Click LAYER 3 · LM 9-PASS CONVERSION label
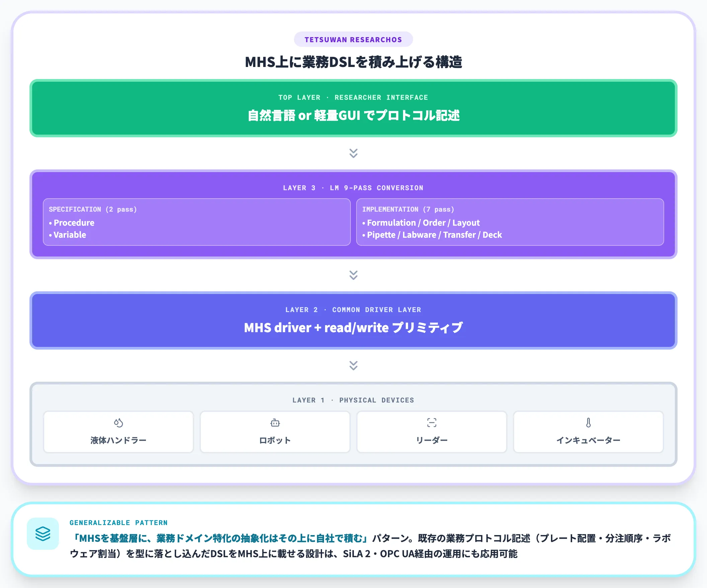Image resolution: width=707 pixels, height=588 pixels. (x=353, y=188)
